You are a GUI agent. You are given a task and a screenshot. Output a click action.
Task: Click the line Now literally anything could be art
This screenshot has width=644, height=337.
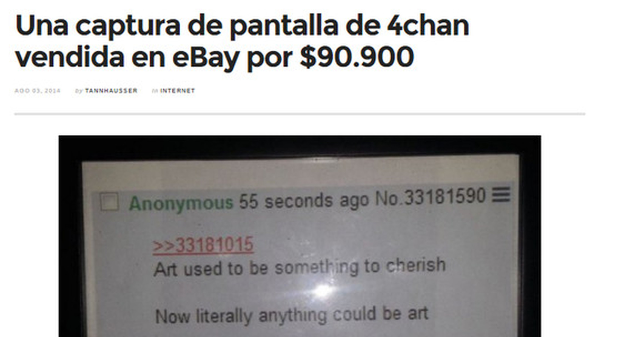coord(292,315)
